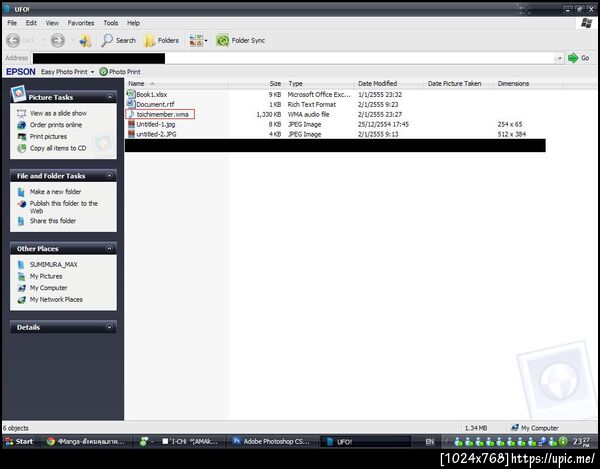The width and height of the screenshot is (600, 469).
Task: Collapse the File and Folder Tasks panel
Action: click(x=109, y=176)
